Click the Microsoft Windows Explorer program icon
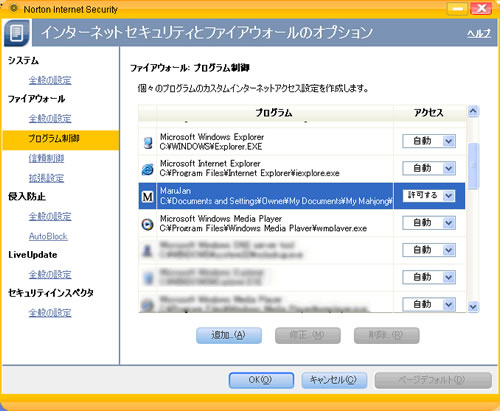 coord(148,143)
